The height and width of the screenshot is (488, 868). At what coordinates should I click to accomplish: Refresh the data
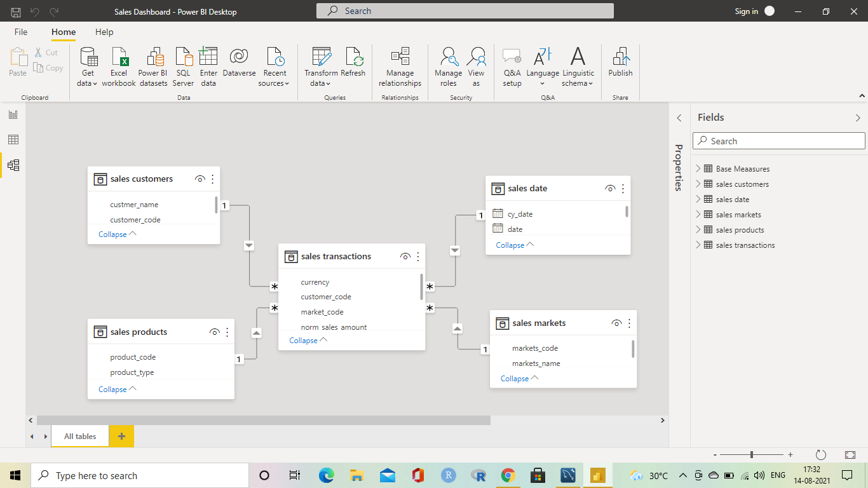click(x=353, y=66)
